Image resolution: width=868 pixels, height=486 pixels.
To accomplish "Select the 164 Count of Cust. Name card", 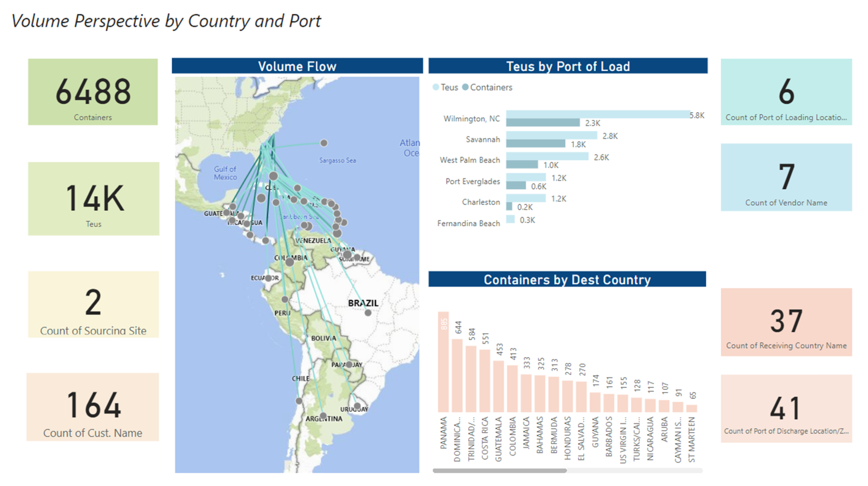I will (93, 407).
